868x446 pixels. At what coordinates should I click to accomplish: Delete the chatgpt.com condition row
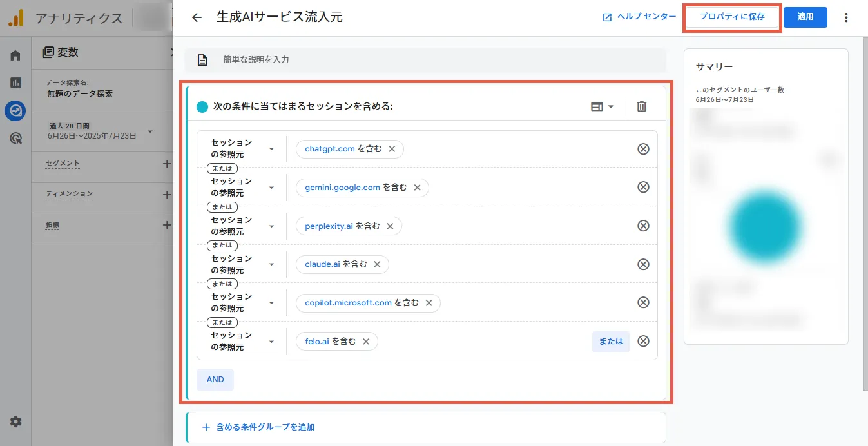click(643, 149)
